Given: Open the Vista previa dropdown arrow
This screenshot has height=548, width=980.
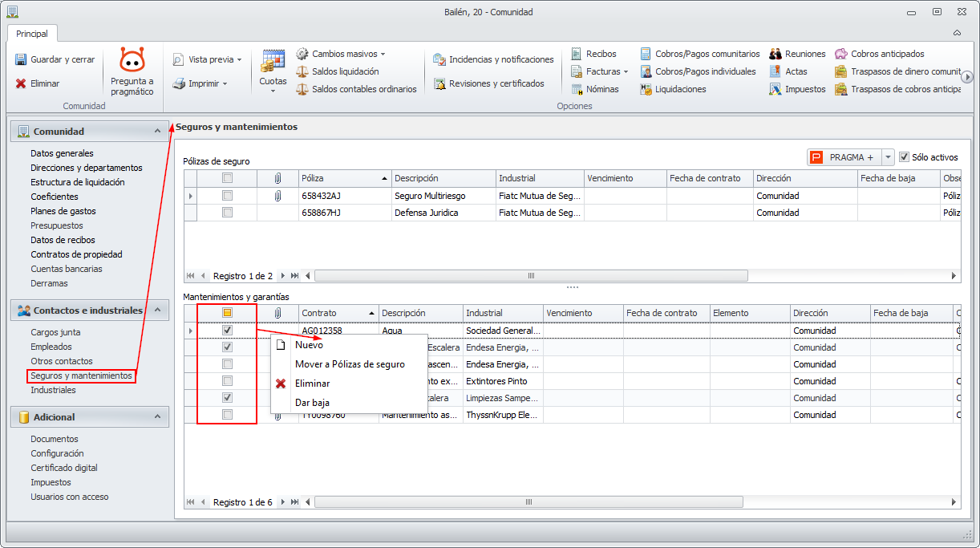Looking at the screenshot, I should coord(239,60).
